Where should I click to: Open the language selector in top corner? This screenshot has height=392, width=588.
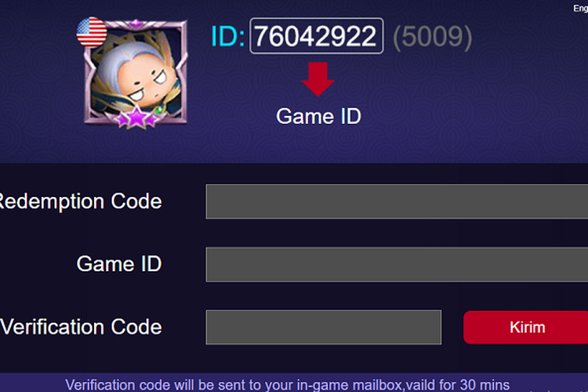(580, 9)
